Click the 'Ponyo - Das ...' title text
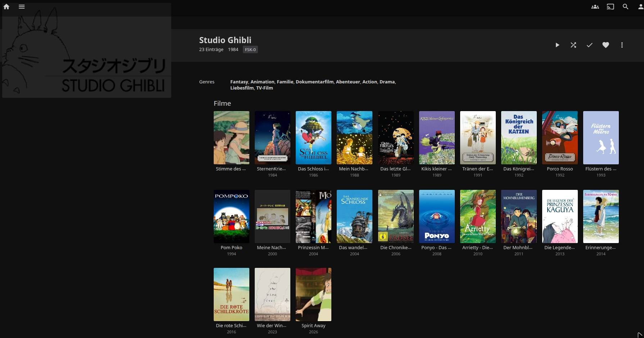Screen dimensions: 644x338 tap(437, 247)
